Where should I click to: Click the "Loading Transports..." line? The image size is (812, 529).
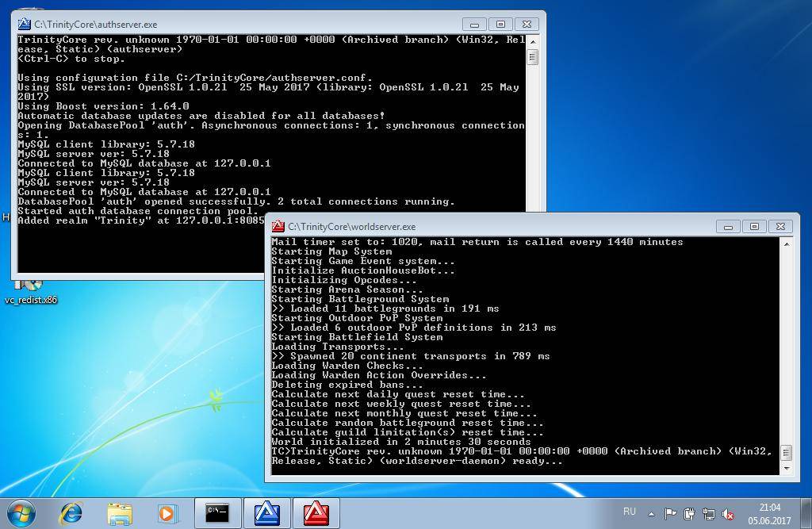point(338,347)
